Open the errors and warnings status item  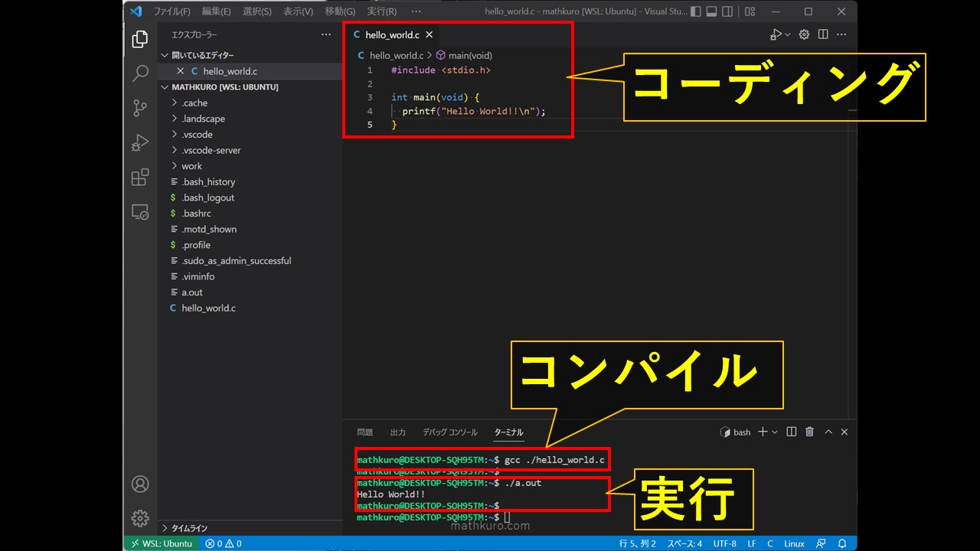click(223, 543)
